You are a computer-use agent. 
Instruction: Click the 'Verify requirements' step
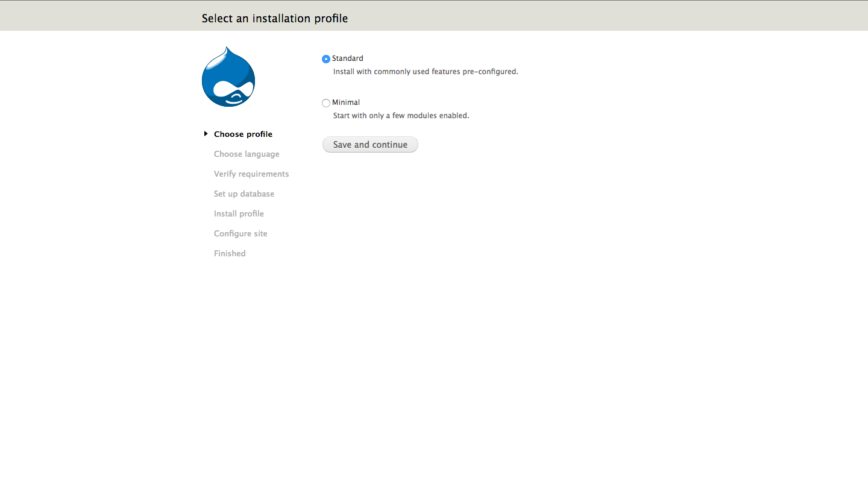251,174
